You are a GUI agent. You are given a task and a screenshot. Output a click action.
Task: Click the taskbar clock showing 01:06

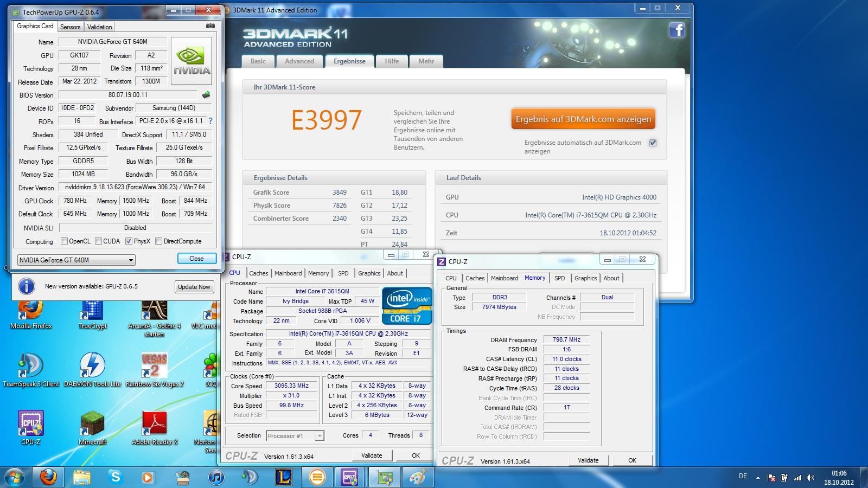pyautogui.click(x=839, y=477)
